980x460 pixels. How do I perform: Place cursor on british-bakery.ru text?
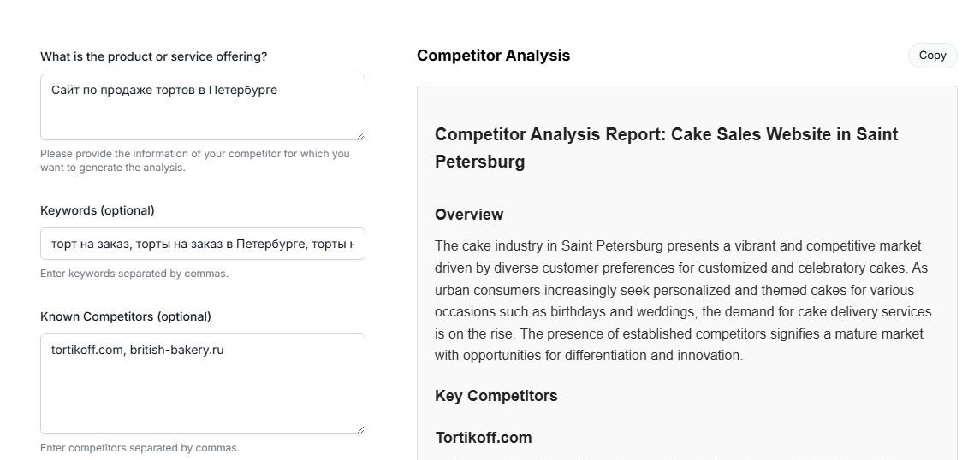[x=176, y=350]
